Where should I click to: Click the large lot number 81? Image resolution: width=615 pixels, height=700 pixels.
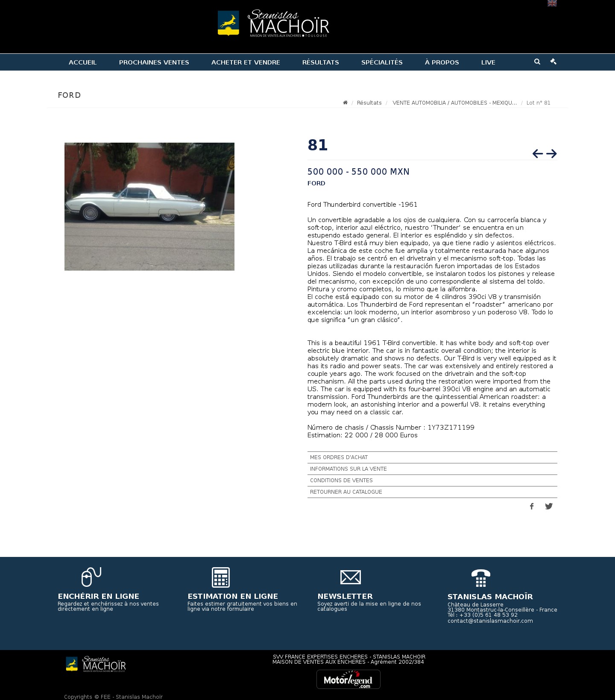point(317,145)
